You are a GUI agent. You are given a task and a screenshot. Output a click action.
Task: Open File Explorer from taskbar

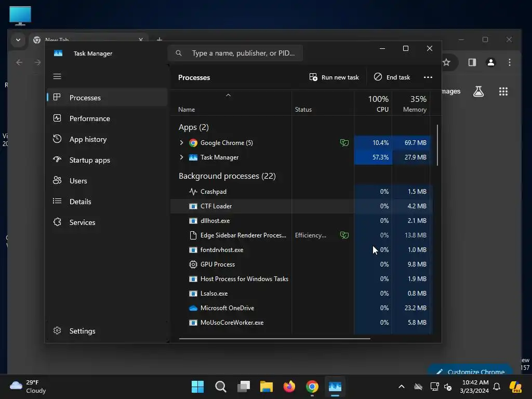click(x=267, y=387)
